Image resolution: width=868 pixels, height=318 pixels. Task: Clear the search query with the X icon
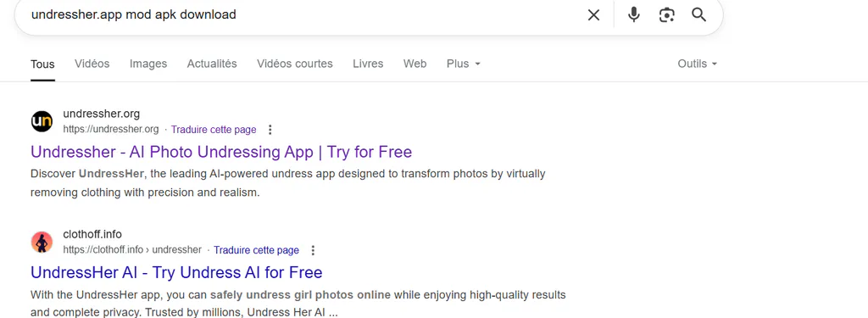[x=593, y=15]
